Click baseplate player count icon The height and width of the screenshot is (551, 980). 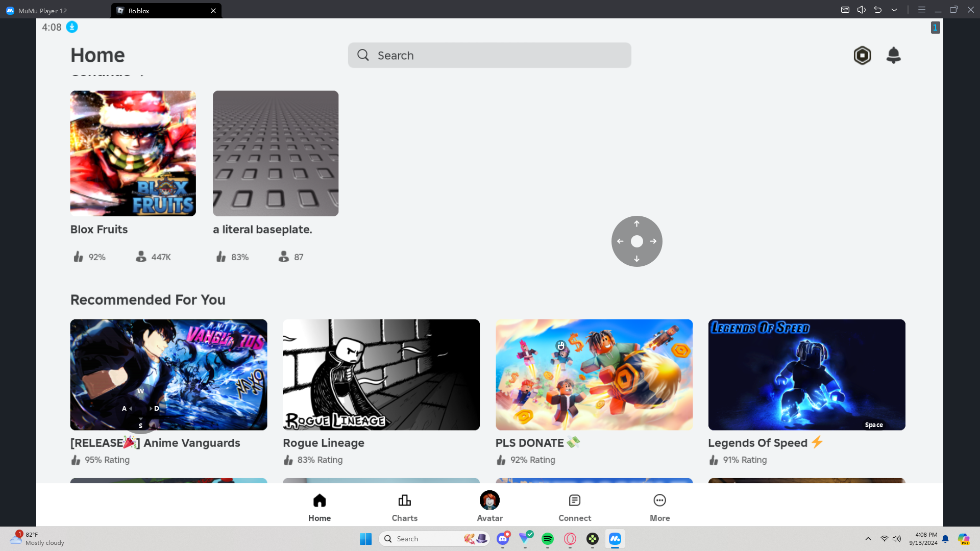(x=284, y=257)
